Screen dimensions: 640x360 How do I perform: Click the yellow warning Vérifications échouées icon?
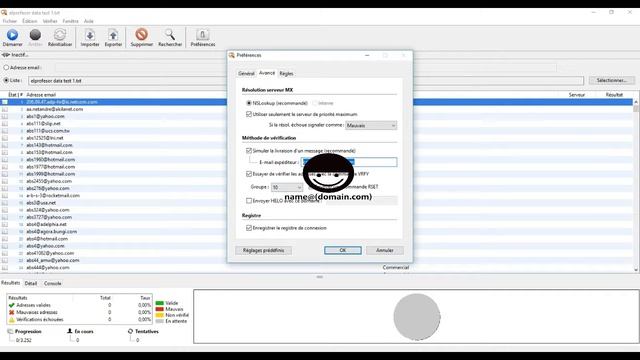click(11, 319)
